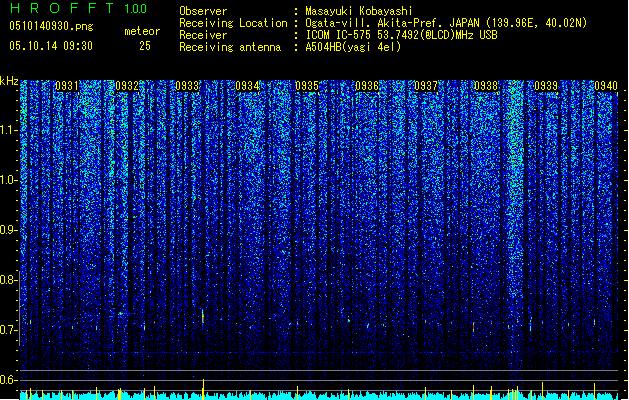Click the 0934 time marker
629x400 pixels.
pyautogui.click(x=247, y=86)
